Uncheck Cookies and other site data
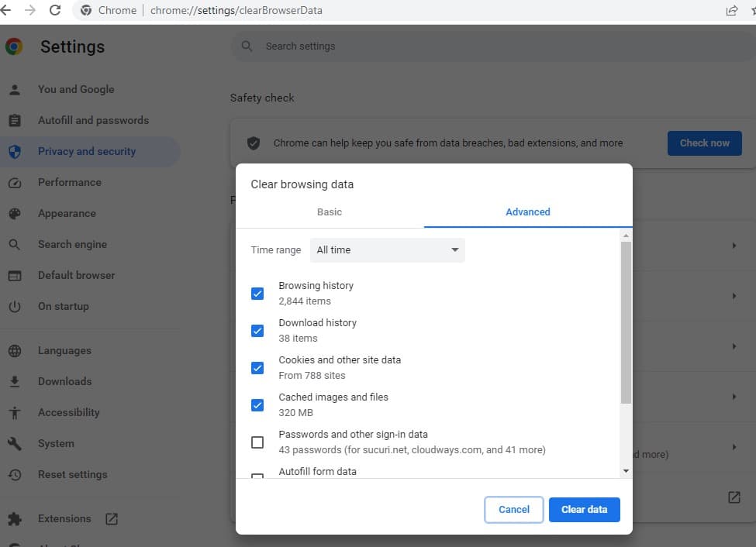The image size is (756, 547). (257, 368)
